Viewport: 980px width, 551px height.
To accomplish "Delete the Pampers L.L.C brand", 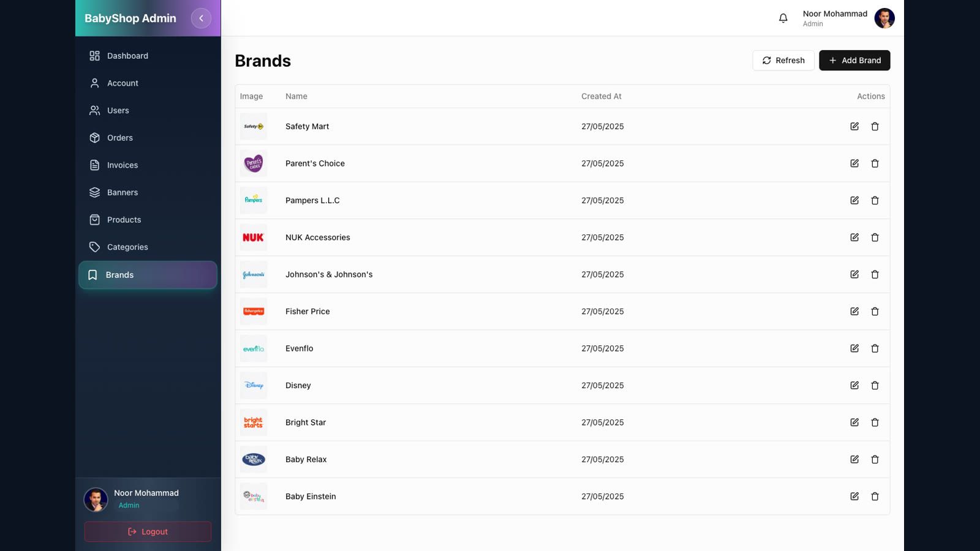I will [x=875, y=200].
